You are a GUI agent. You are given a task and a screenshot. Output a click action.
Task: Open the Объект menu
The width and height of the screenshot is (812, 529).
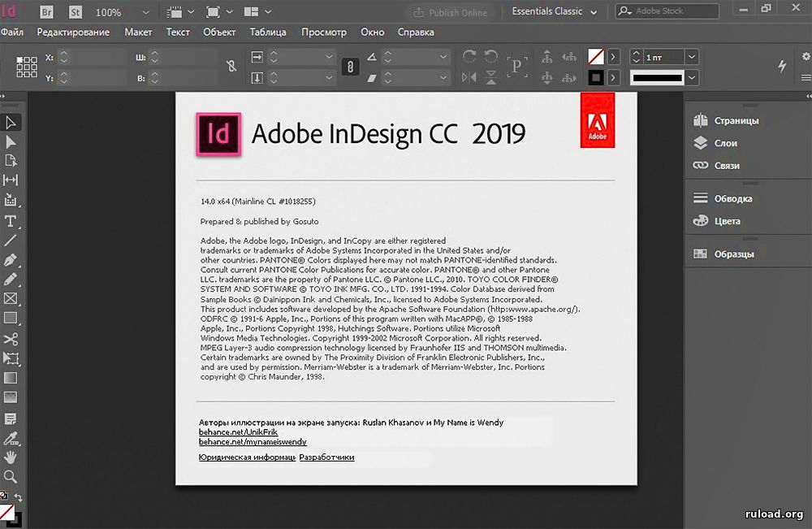point(219,33)
